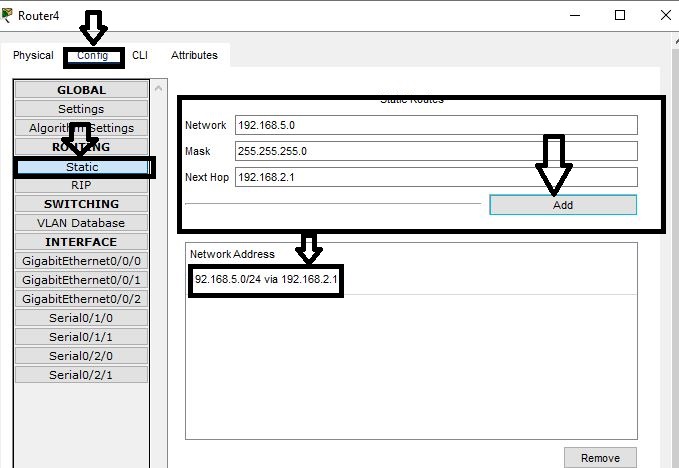Select Static routing option
Image resolution: width=679 pixels, height=468 pixels.
click(x=81, y=167)
